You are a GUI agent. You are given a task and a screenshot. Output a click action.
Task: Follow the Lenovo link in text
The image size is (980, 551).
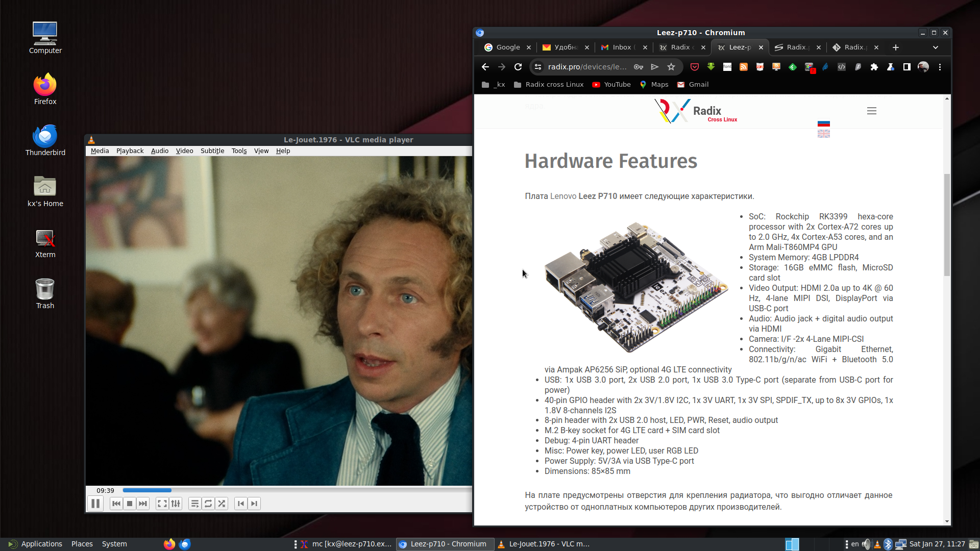tap(563, 196)
